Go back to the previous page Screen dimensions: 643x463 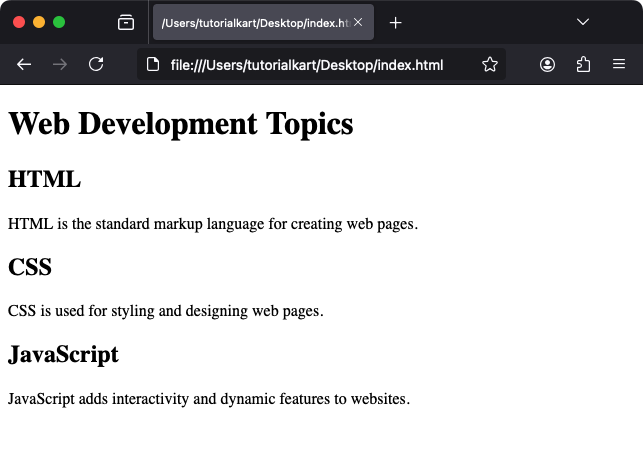pyautogui.click(x=24, y=64)
